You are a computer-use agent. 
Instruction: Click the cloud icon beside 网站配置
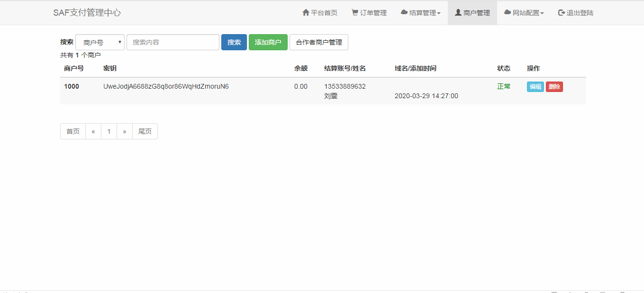pos(508,13)
